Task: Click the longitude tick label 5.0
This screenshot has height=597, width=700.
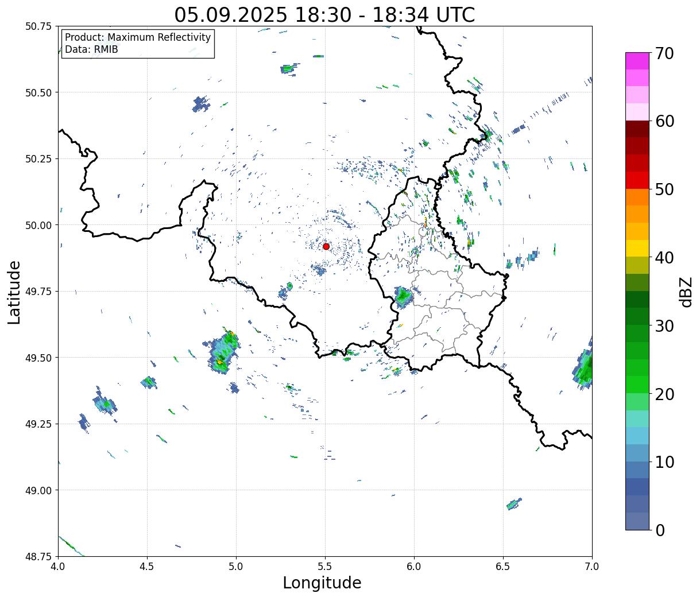Action: point(236,567)
